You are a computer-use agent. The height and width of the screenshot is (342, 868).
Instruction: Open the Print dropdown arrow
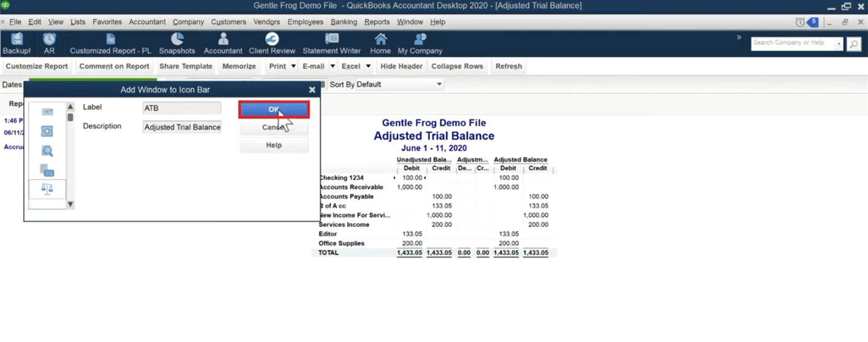(293, 66)
